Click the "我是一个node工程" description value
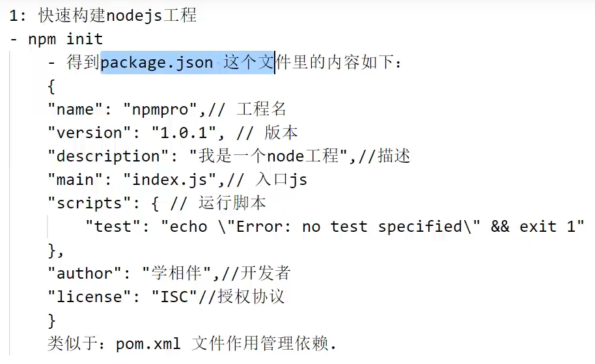595x364 pixels. 268,156
